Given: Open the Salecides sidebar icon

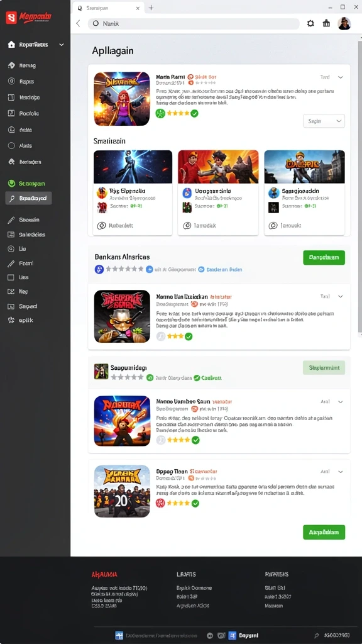Looking at the screenshot, I should coord(11,235).
